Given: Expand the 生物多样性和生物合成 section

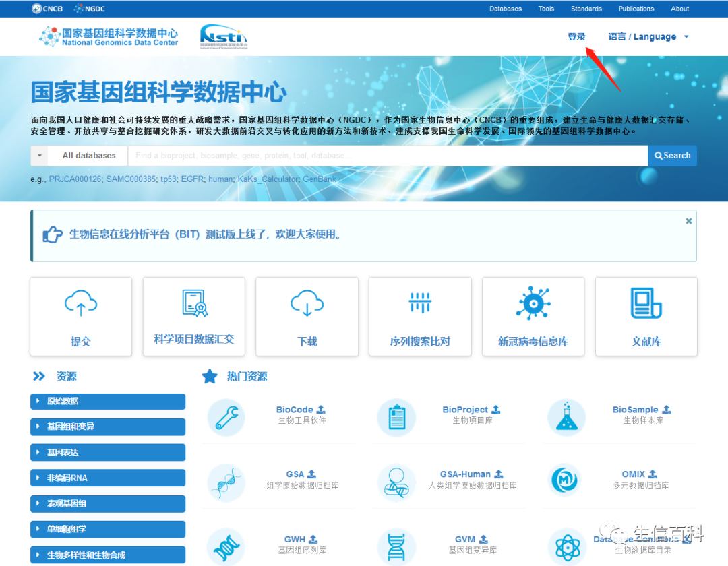Looking at the screenshot, I should 108,555.
